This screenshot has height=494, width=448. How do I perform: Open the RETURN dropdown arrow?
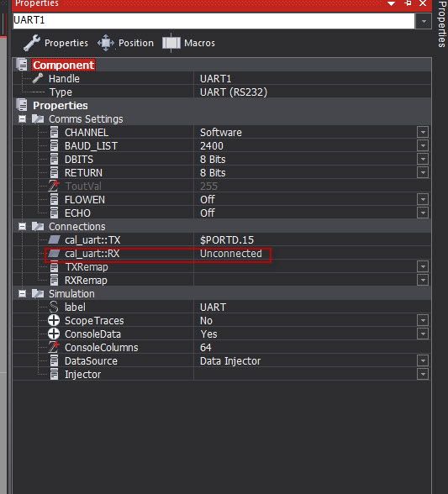tap(423, 173)
